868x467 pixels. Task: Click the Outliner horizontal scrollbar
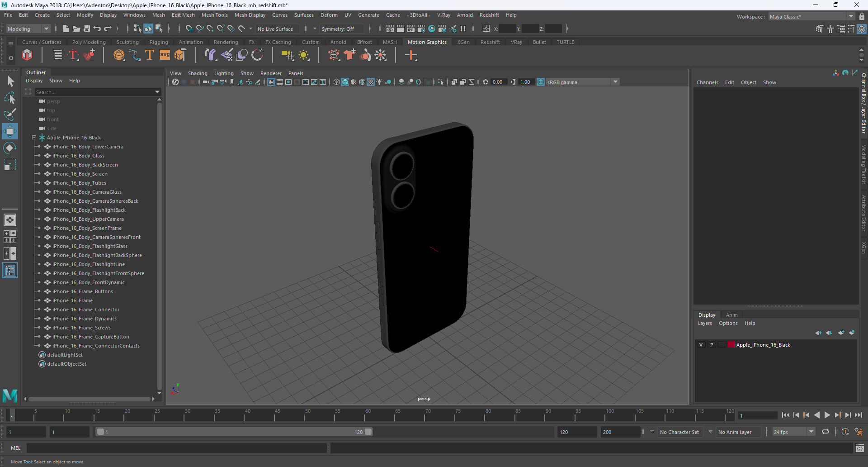click(89, 399)
